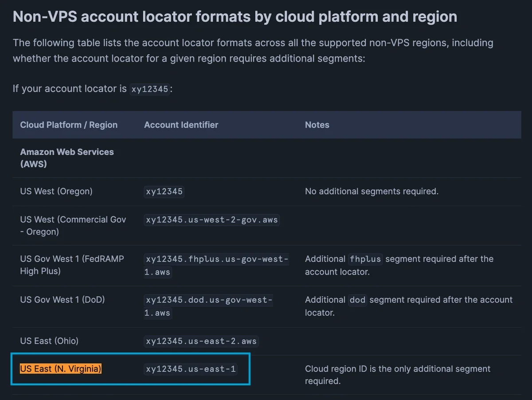Screen dimensions: 532x400
Task: Click the No additional segments required note
Action: pos(372,192)
